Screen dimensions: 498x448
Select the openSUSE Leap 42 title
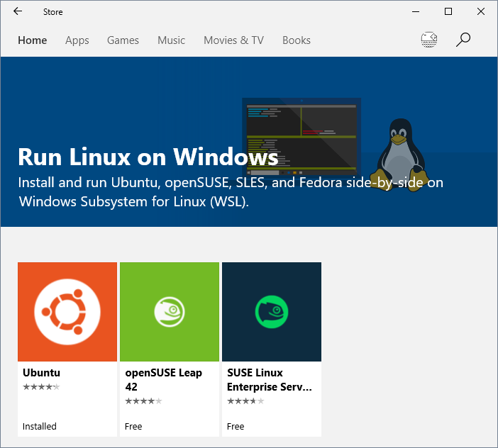[164, 379]
